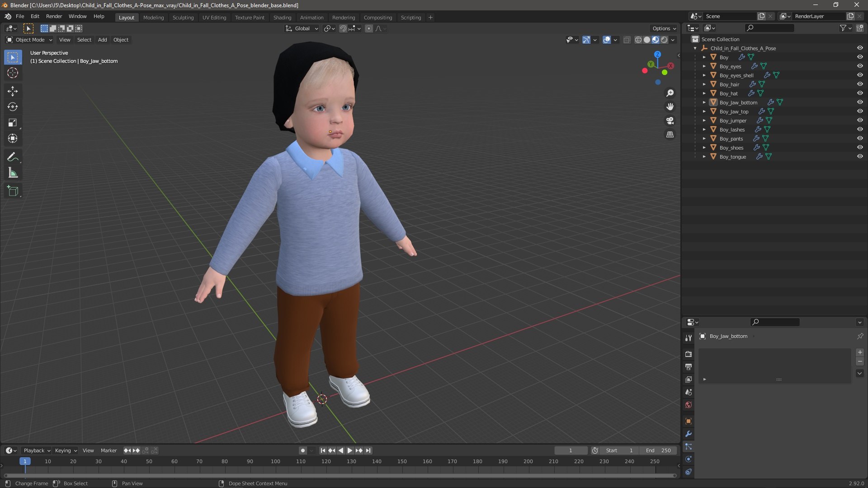Open the Options dropdown in viewport

tap(664, 28)
